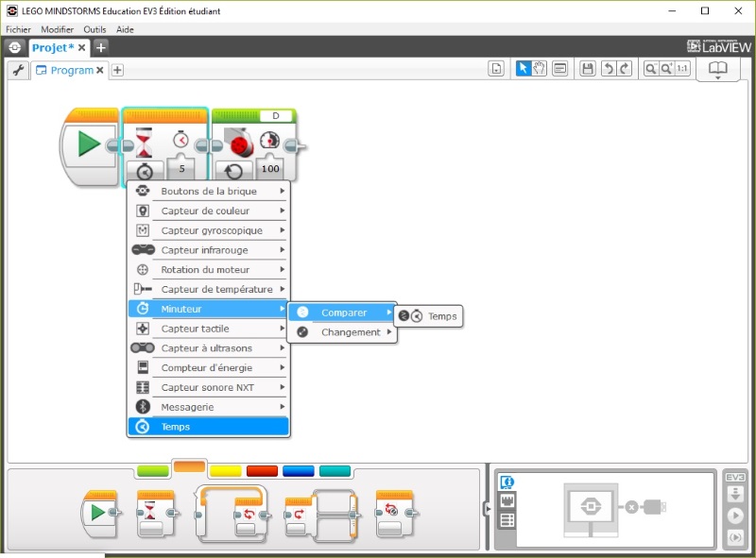Zoom out of the program canvas
756x558 pixels.
pos(651,68)
